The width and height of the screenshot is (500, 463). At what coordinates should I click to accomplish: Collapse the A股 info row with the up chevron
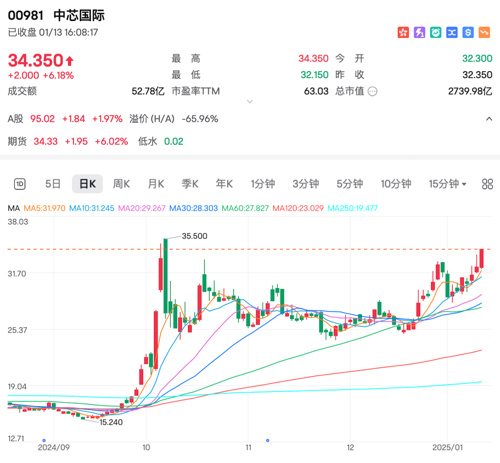point(489,119)
